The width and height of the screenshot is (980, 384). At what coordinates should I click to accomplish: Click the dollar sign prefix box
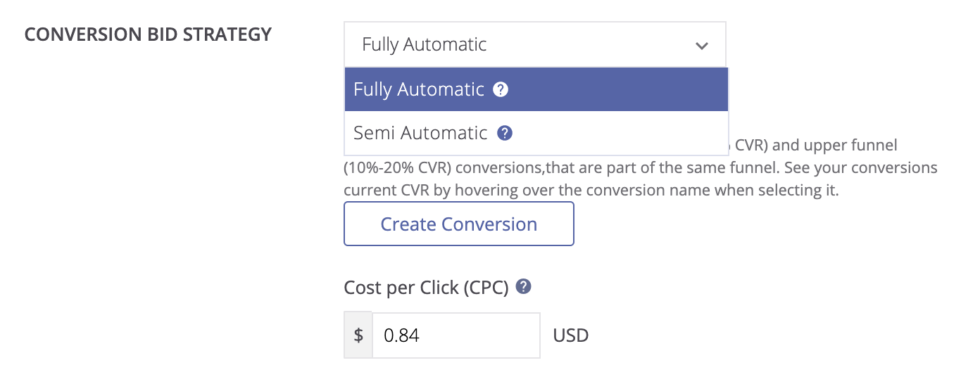358,335
